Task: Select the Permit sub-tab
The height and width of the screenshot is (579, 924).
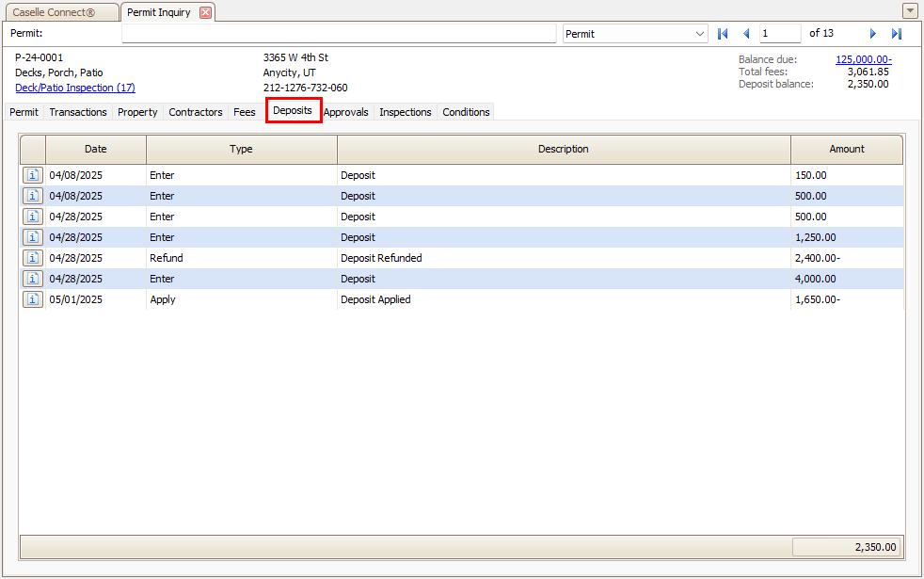Action: point(24,112)
